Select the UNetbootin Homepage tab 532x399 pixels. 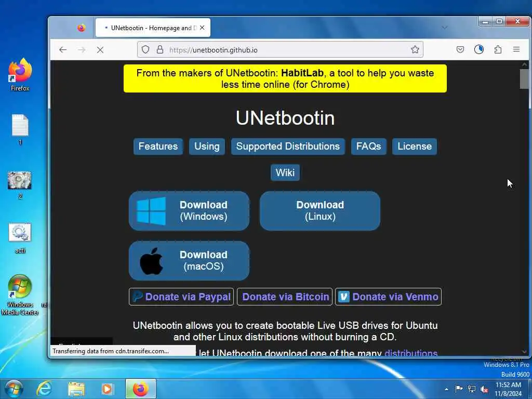tap(153, 28)
